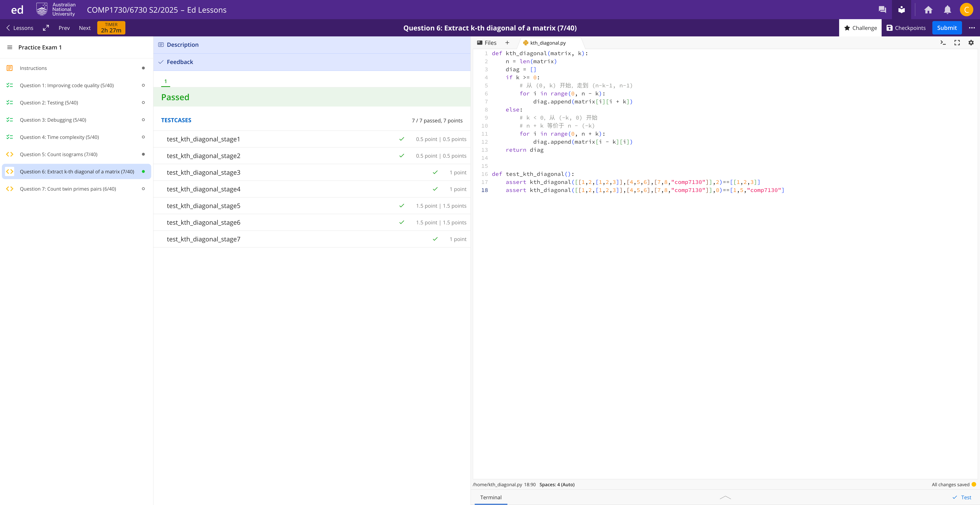
Task: Expand test_kth_diagonal_stage1 test case
Action: point(312,139)
